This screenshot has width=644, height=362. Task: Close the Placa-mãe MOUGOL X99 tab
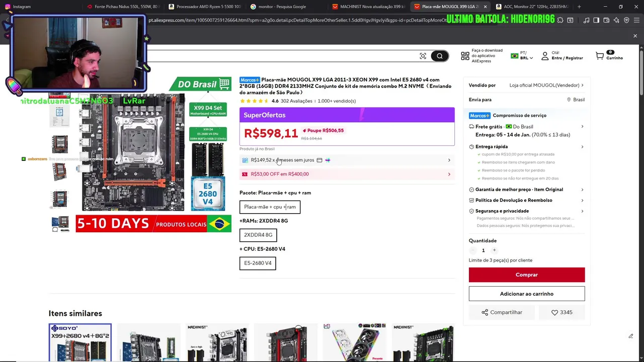pyautogui.click(x=485, y=7)
